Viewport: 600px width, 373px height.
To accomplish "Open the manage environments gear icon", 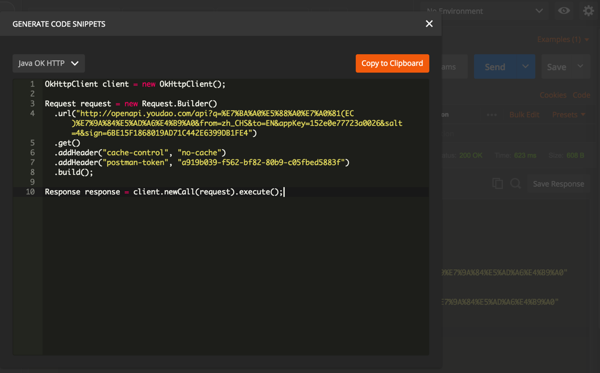I will point(588,11).
